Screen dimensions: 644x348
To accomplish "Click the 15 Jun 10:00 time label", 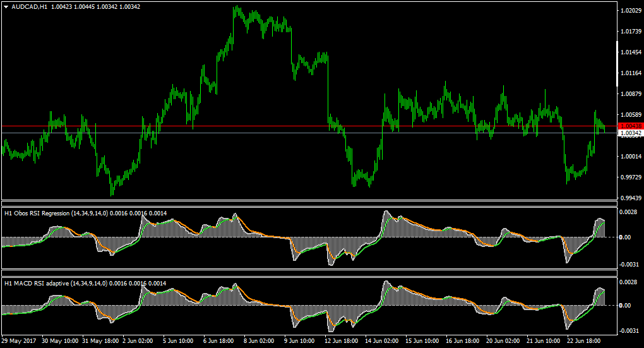I will pos(422,340).
